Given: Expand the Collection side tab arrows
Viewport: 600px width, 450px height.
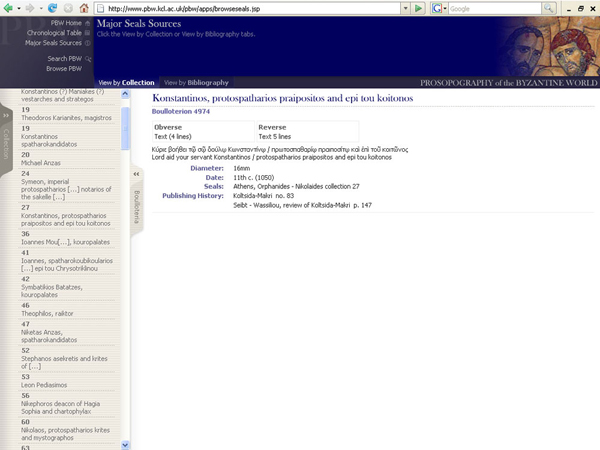Looking at the screenshot, I should click(4, 115).
